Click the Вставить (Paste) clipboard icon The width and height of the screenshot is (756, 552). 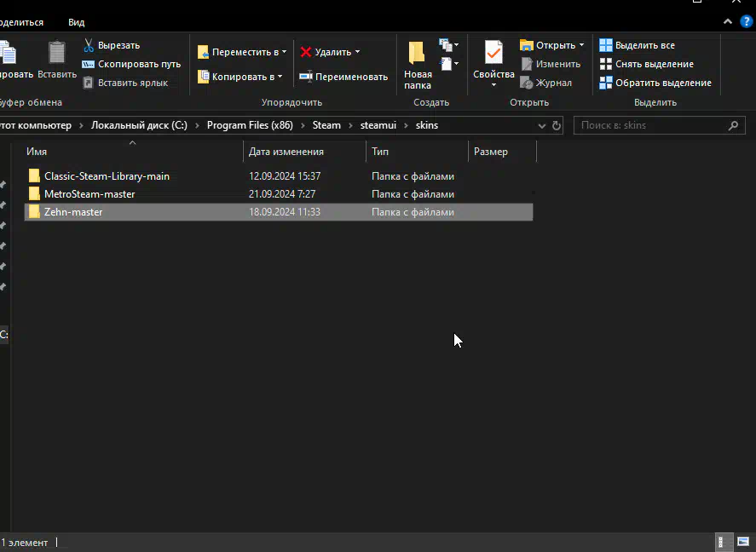click(57, 52)
